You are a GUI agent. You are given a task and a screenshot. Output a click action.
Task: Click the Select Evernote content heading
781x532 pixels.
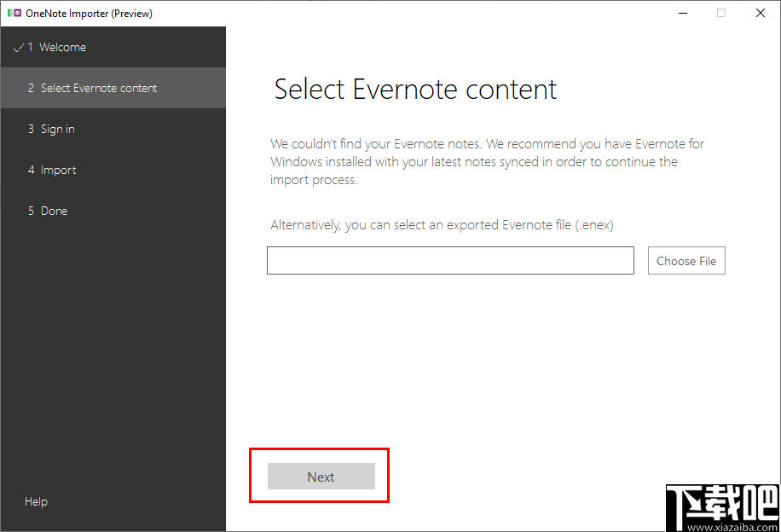pyautogui.click(x=414, y=88)
